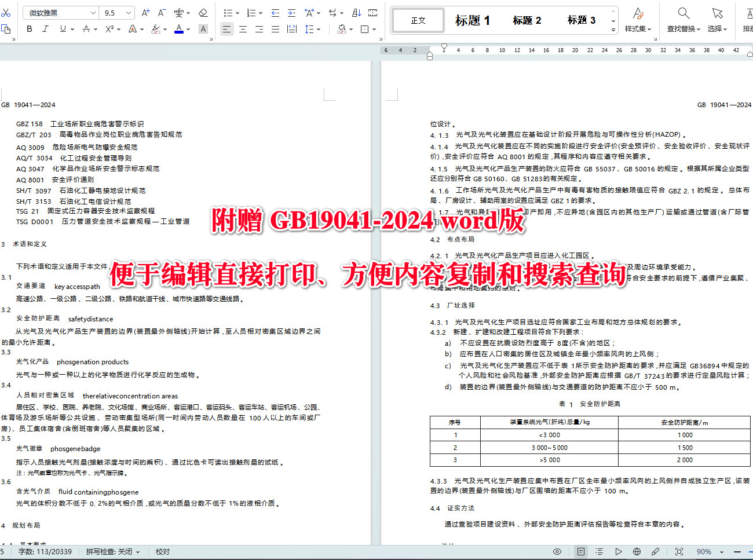Click the text direction arrows icon
This screenshot has width=753, height=560.
pos(332,13)
